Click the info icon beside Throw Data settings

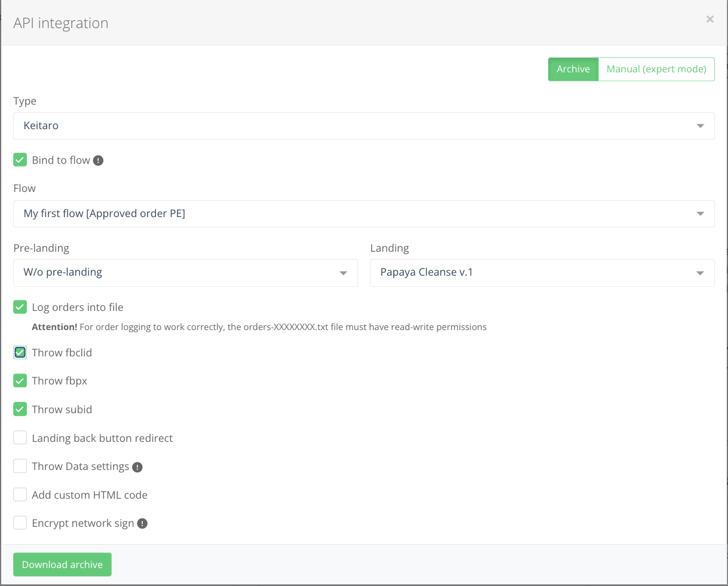137,467
